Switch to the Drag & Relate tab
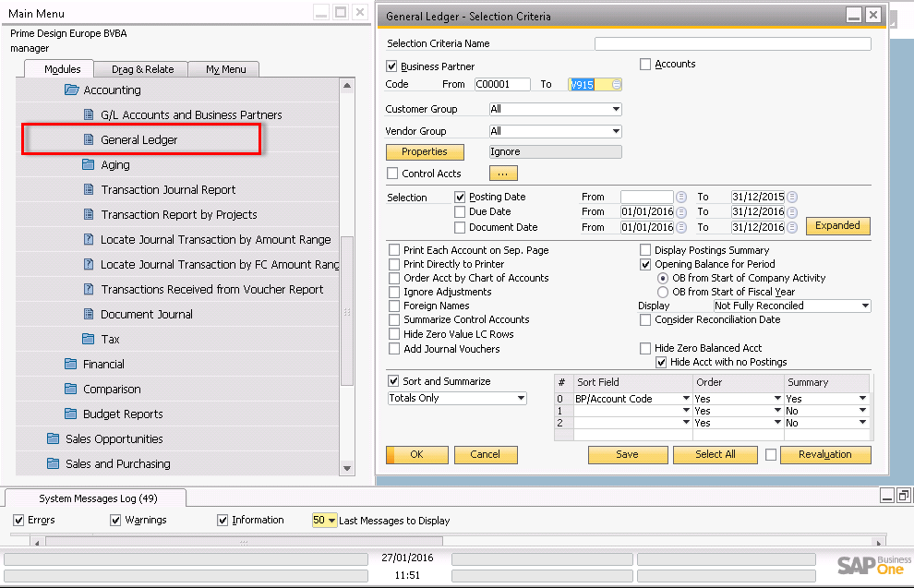Viewport: 914px width, 588px height. (142, 69)
